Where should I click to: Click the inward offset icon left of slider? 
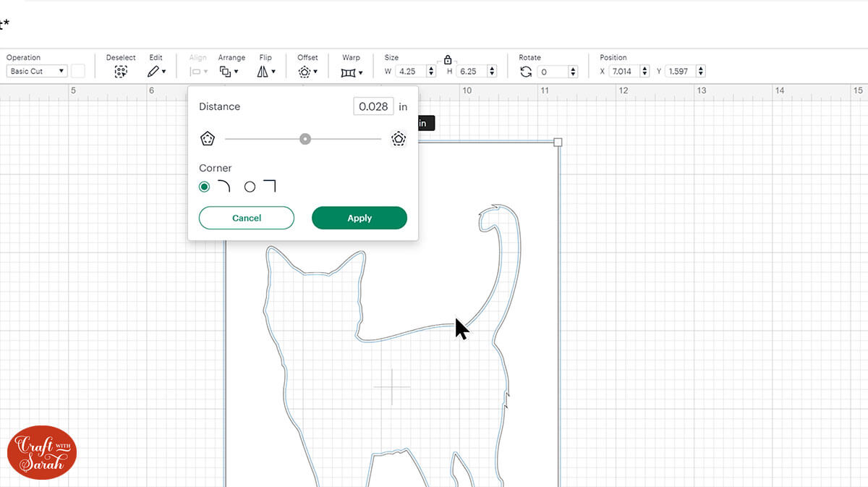coord(208,139)
